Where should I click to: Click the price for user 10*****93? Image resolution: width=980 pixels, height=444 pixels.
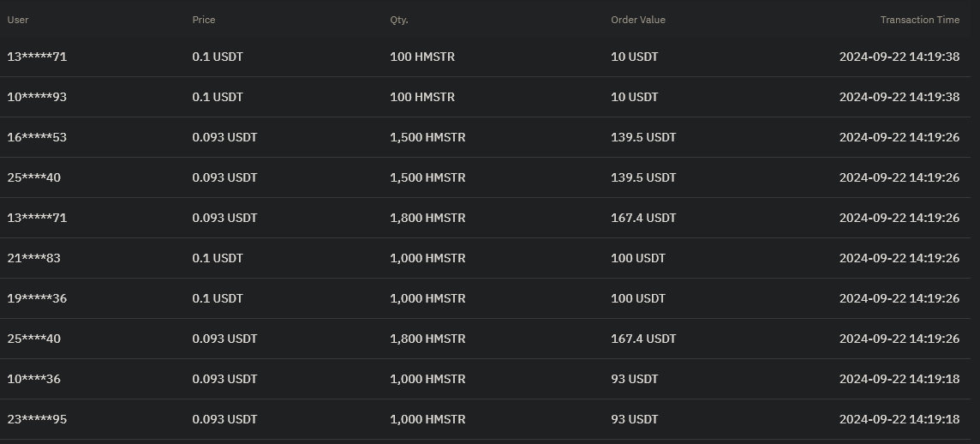point(218,97)
